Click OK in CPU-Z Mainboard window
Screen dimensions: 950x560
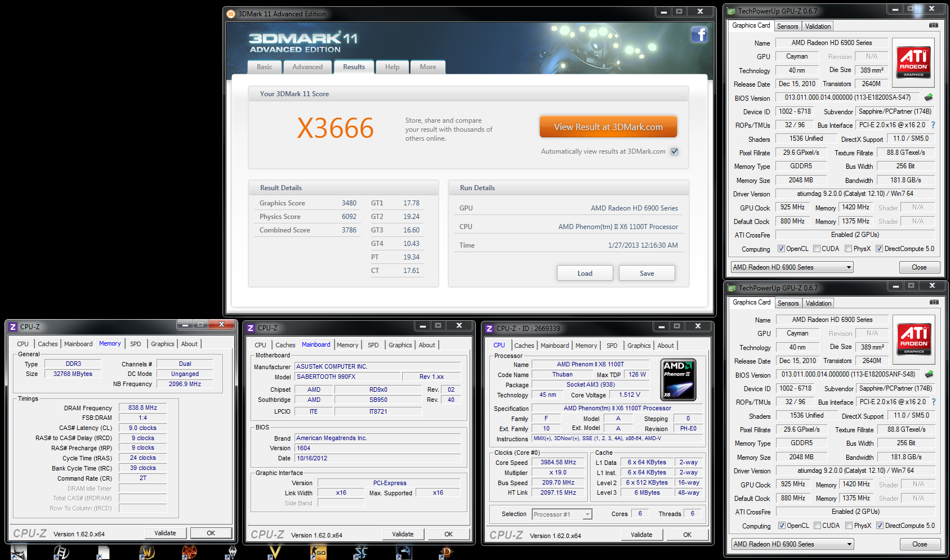click(x=449, y=534)
